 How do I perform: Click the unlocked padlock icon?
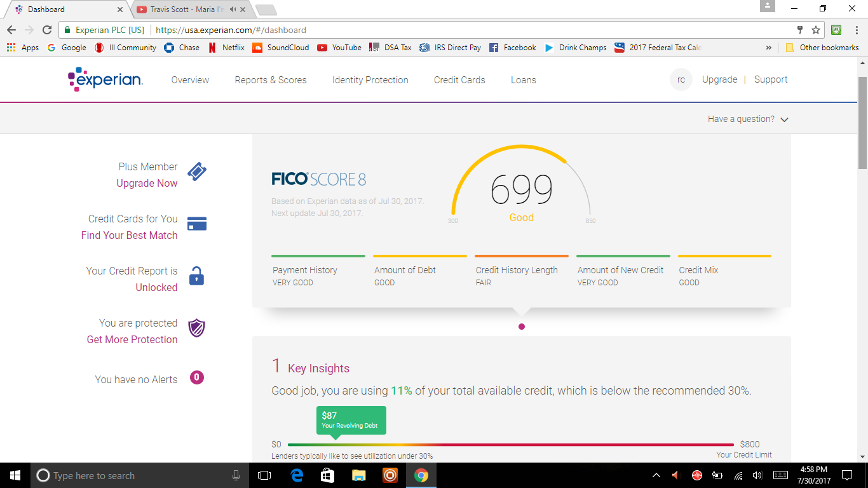point(197,276)
